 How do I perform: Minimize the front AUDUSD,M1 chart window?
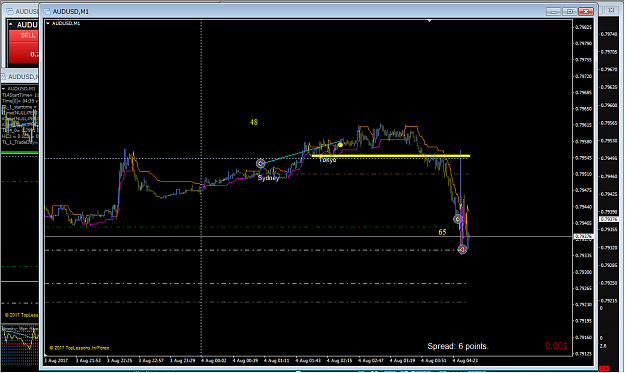tap(553, 12)
